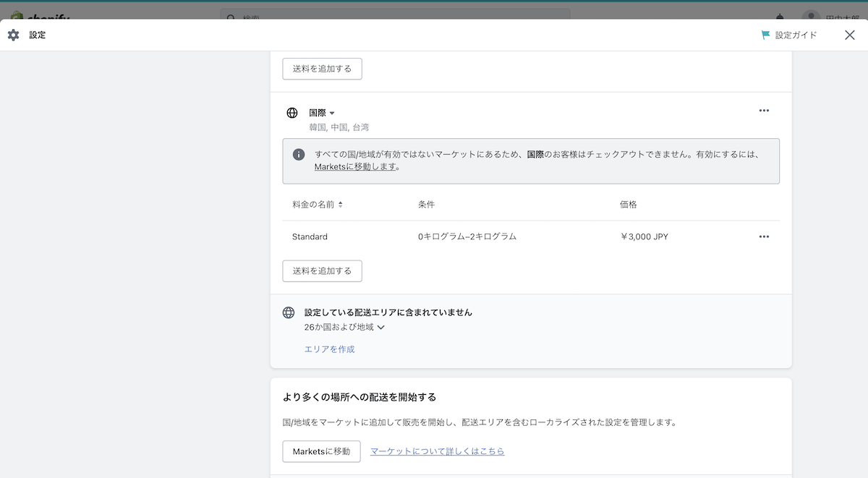Click the ¥3,000 JPY price
This screenshot has height=478, width=868.
[644, 236]
